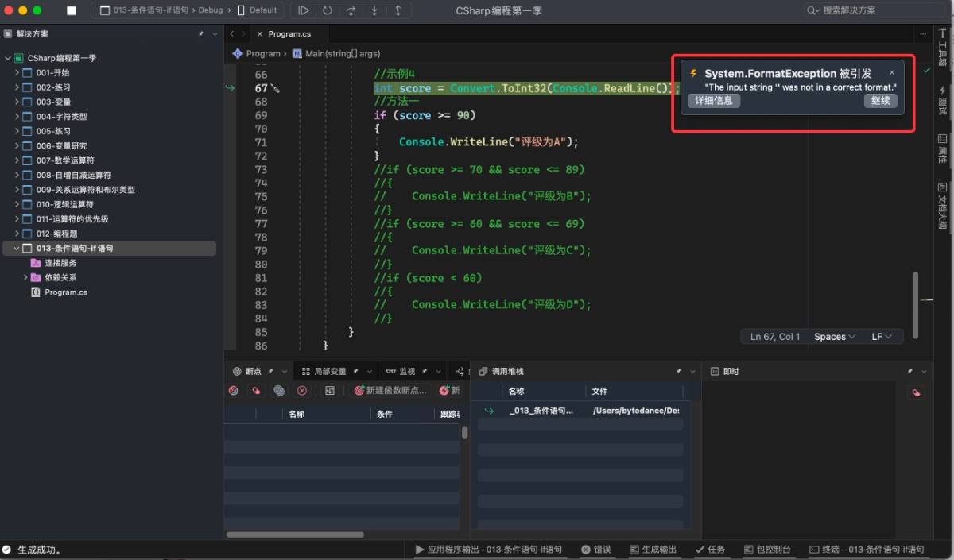
Task: Expand the 012-编程题 project
Action: (x=17, y=234)
